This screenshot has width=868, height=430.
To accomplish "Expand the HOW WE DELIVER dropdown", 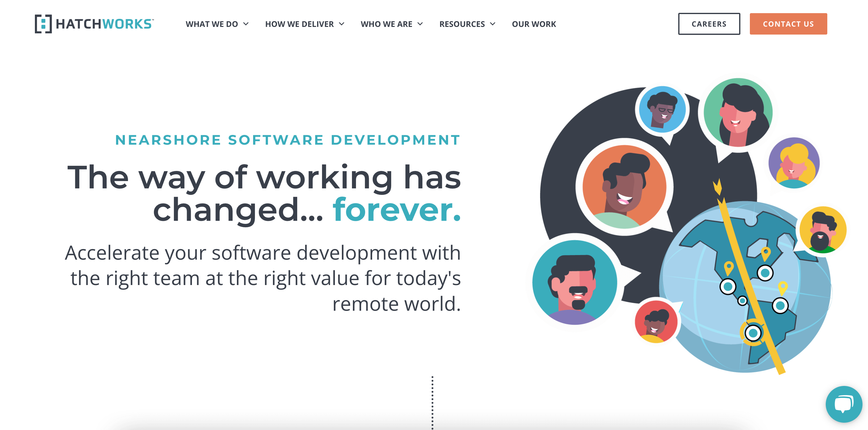I will click(303, 23).
